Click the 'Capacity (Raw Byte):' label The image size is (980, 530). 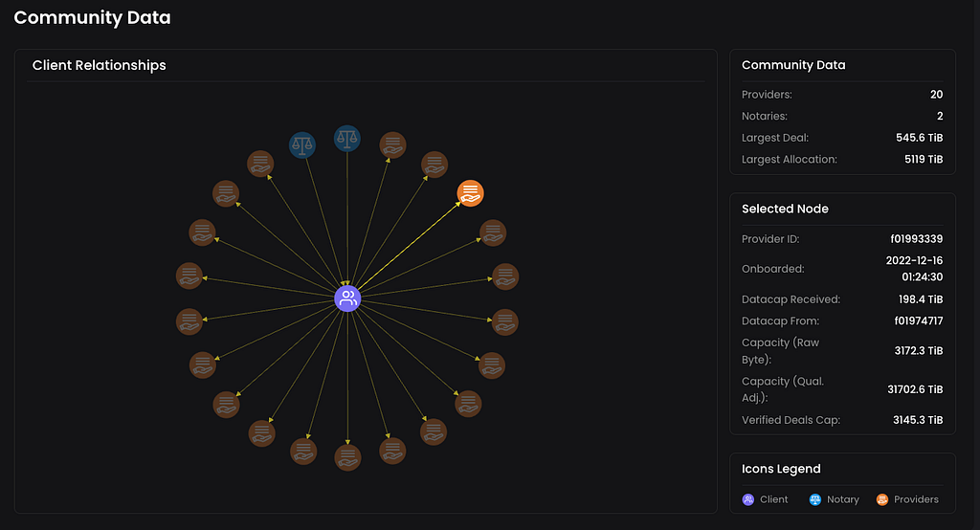[x=780, y=351]
